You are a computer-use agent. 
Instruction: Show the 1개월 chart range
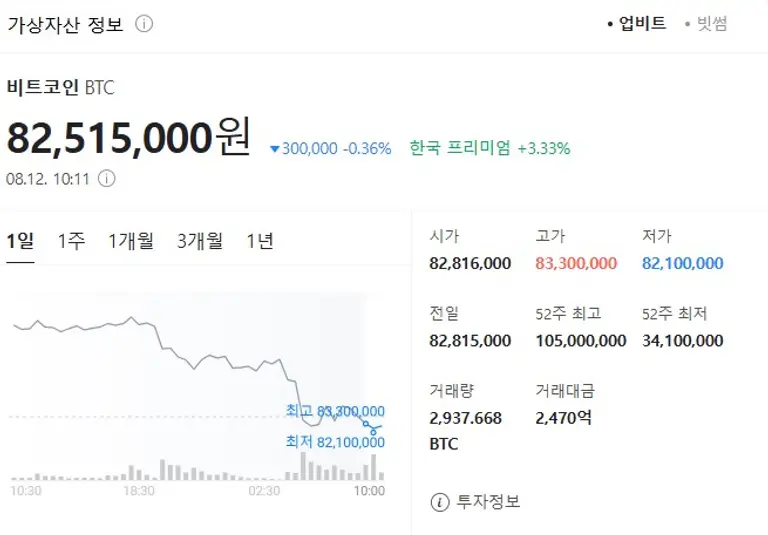coord(131,241)
